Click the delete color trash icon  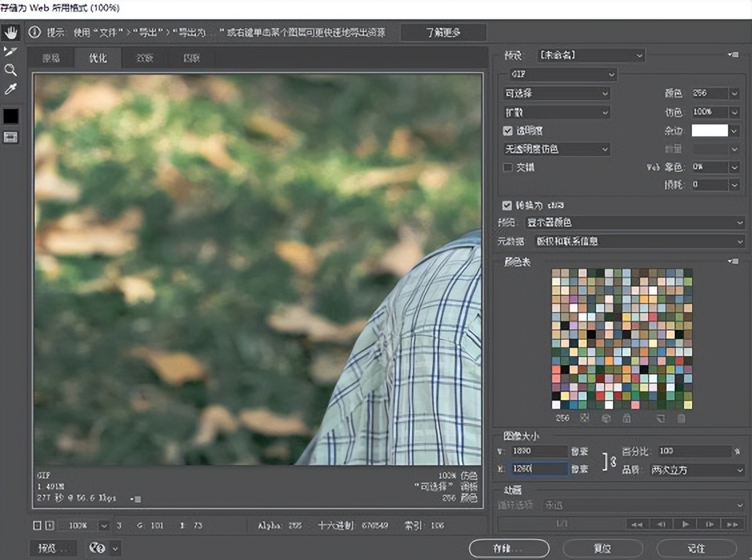click(681, 419)
